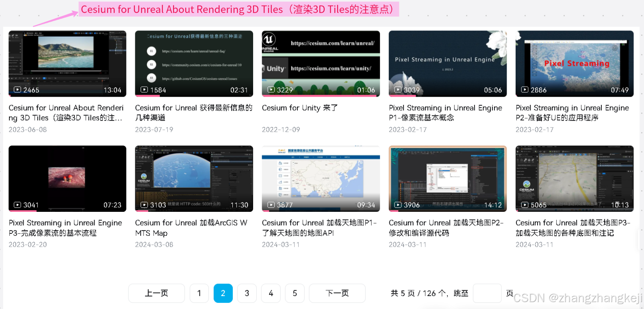Click the total count text '共 5 页 / 126 个'
644x309 pixels.
(x=418, y=293)
